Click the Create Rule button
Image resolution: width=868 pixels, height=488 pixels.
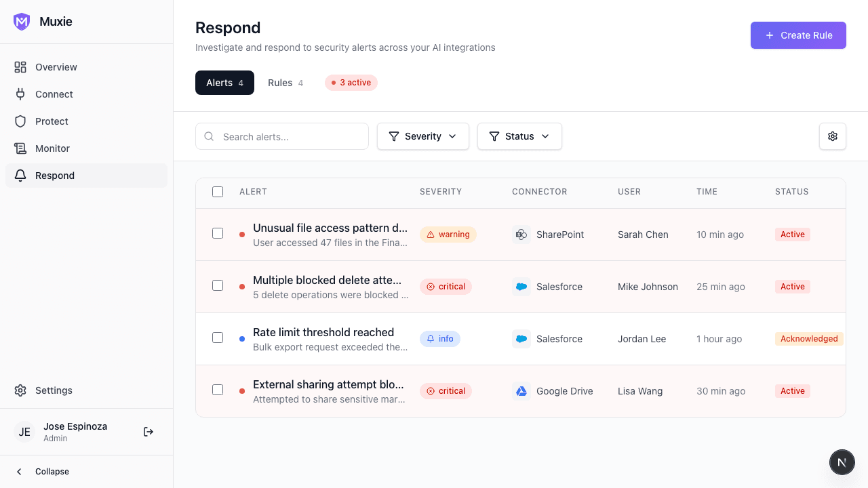(x=798, y=35)
